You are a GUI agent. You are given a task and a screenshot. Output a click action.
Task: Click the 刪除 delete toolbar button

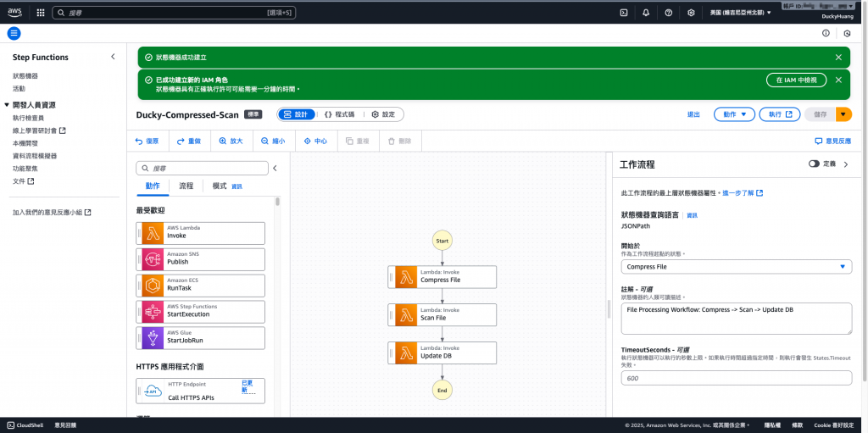[400, 142]
